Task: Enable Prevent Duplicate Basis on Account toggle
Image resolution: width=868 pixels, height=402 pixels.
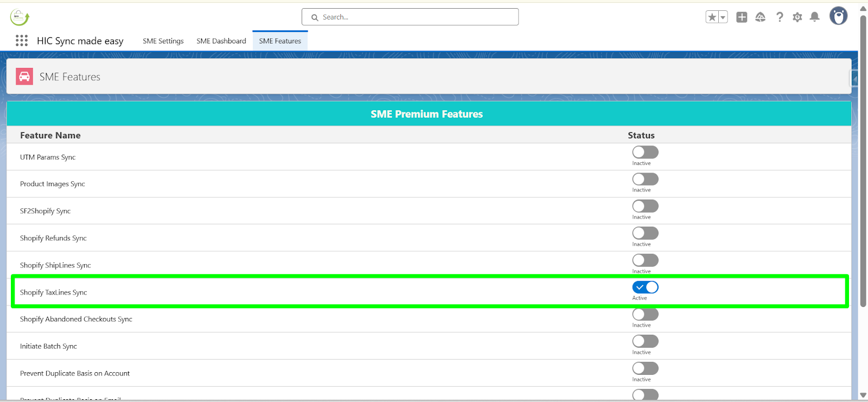Action: pyautogui.click(x=645, y=368)
